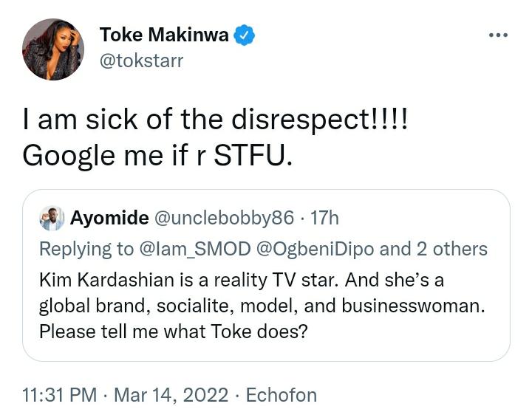Click Ayomide's small avatar in quoted tweet
The image size is (532, 412).
tap(51, 218)
